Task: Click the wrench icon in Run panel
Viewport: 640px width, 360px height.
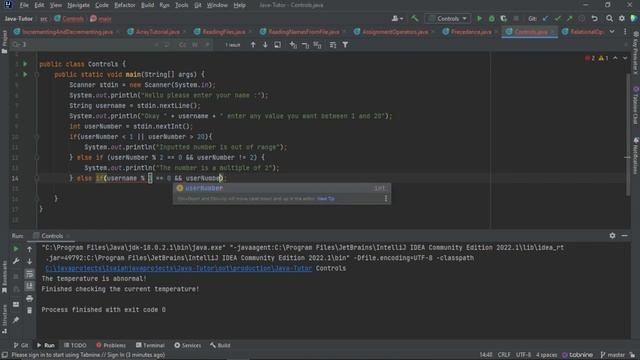Action: coord(16,261)
